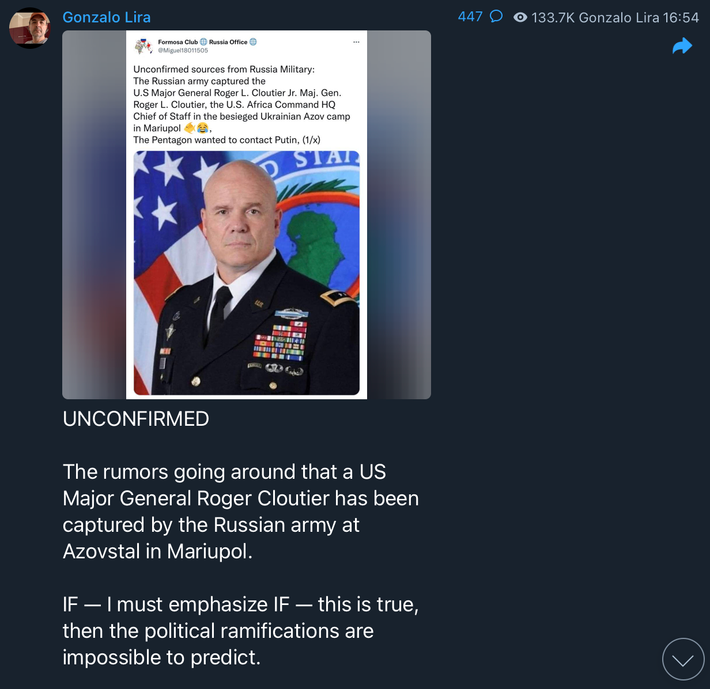The image size is (710, 689).
Task: Click the UNCONFIRMED caption heading
Action: 136,419
